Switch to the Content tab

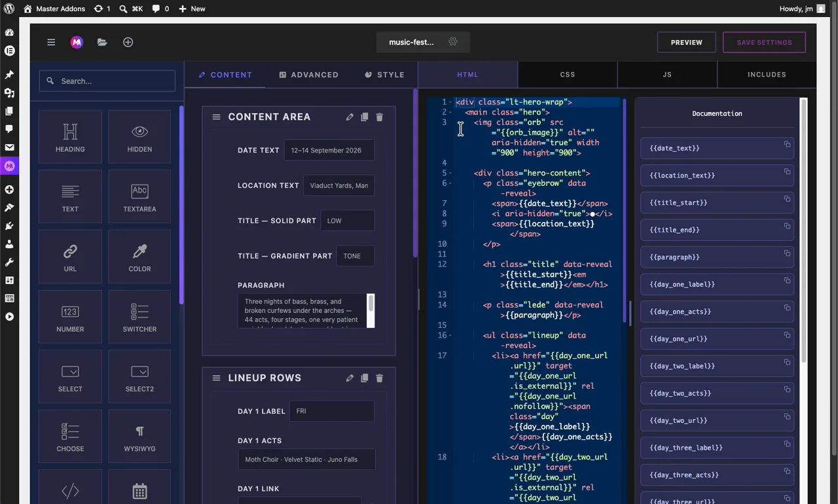pos(225,75)
